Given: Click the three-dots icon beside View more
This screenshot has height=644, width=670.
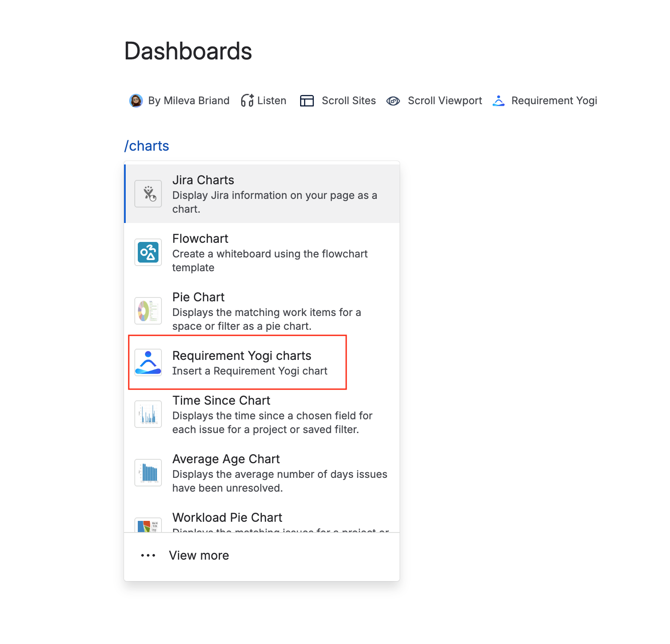Looking at the screenshot, I should pos(148,555).
